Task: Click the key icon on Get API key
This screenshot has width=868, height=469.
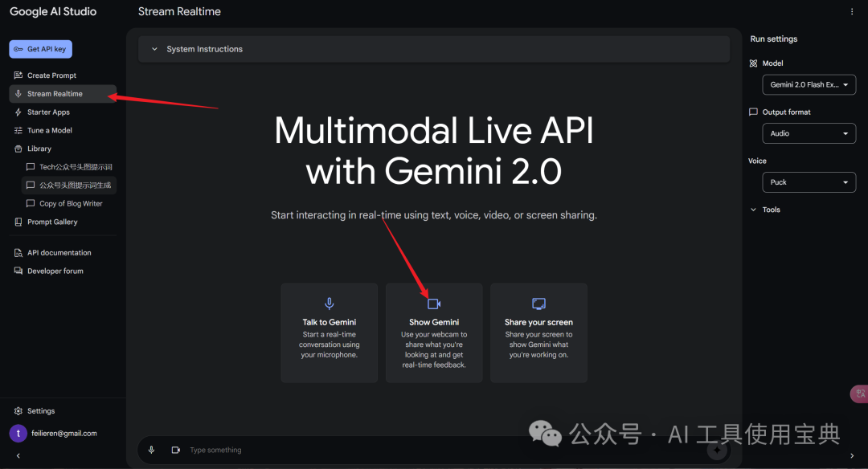Action: coord(18,49)
